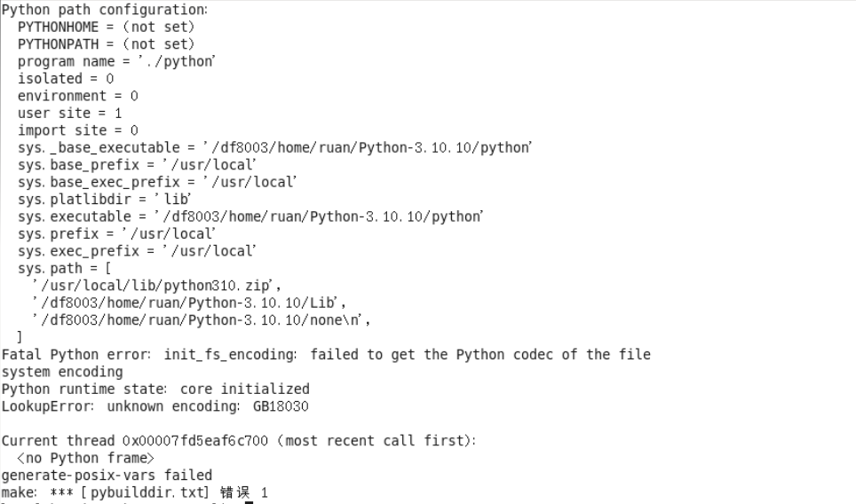The width and height of the screenshot is (856, 504).
Task: Click the 'make: *** [pybuilddir.txt]' error line
Action: [134, 492]
